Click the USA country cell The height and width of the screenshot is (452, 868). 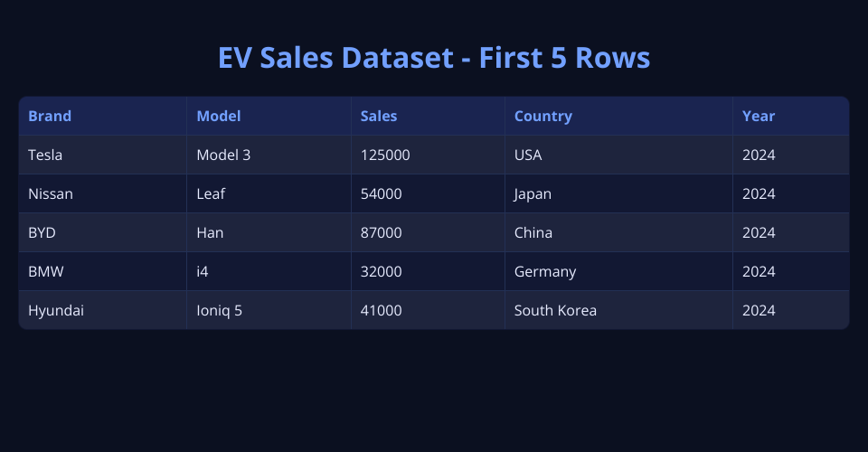click(x=528, y=155)
